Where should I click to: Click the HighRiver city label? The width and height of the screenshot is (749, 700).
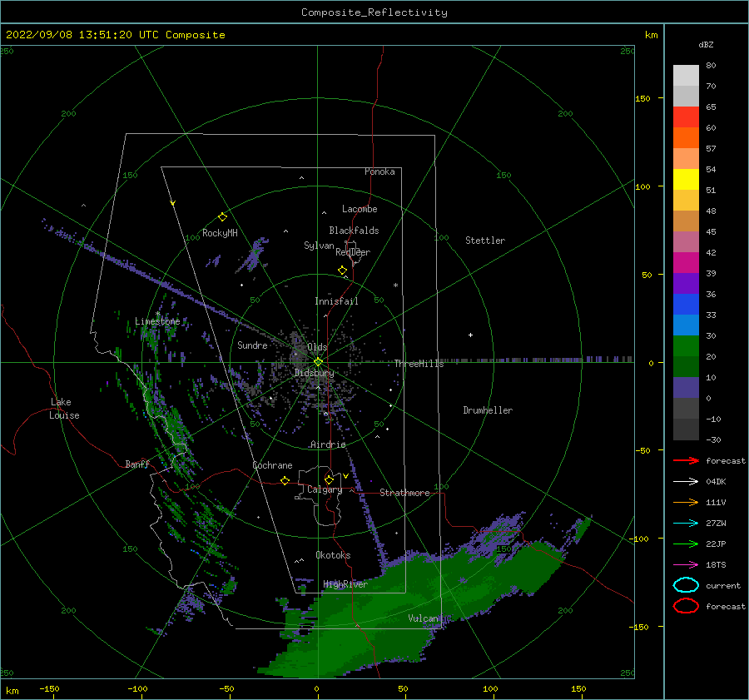tap(345, 584)
